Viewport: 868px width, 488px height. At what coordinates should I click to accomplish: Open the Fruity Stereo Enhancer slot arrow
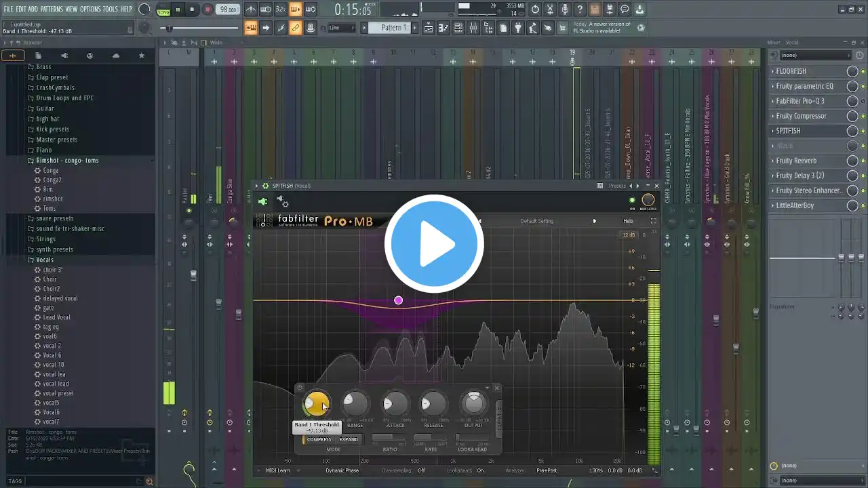(772, 190)
